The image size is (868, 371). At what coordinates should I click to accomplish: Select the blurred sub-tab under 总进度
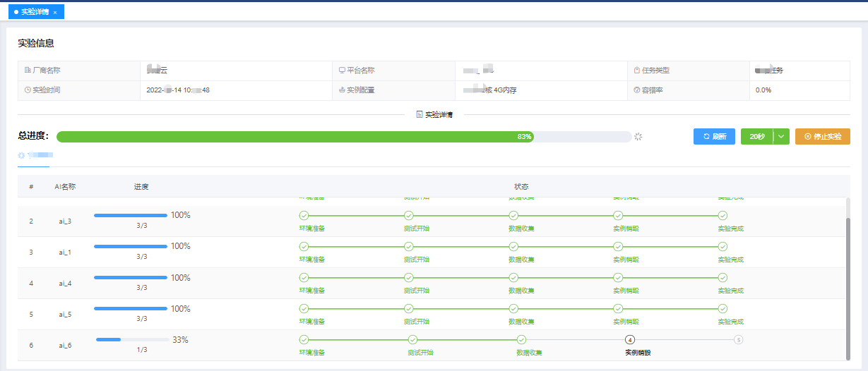(35, 155)
